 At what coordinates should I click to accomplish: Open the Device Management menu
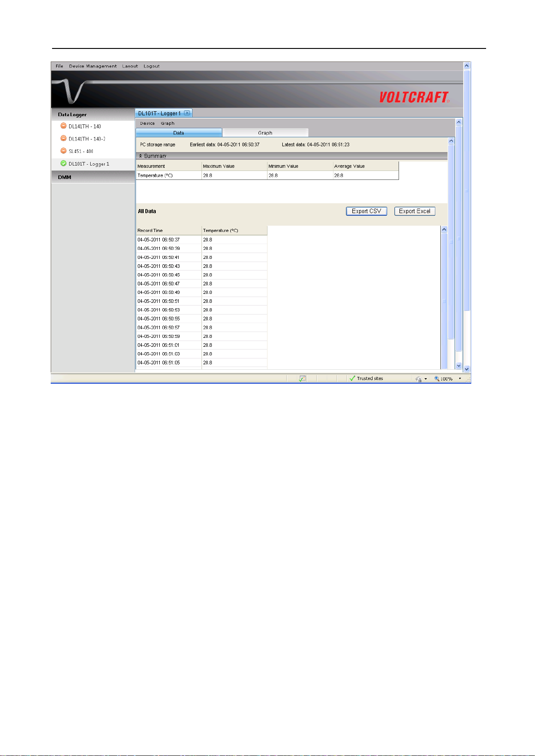[93, 66]
